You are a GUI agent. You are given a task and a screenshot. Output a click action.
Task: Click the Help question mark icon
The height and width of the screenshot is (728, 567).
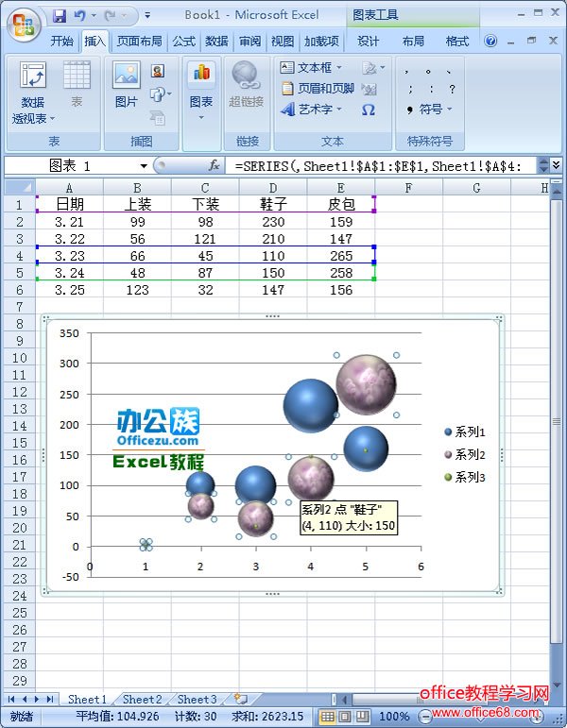click(490, 42)
